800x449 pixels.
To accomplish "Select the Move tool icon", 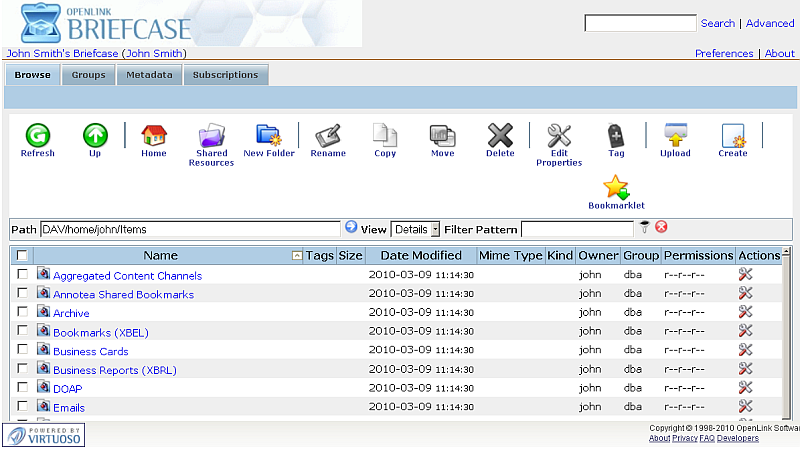I will click(x=442, y=136).
